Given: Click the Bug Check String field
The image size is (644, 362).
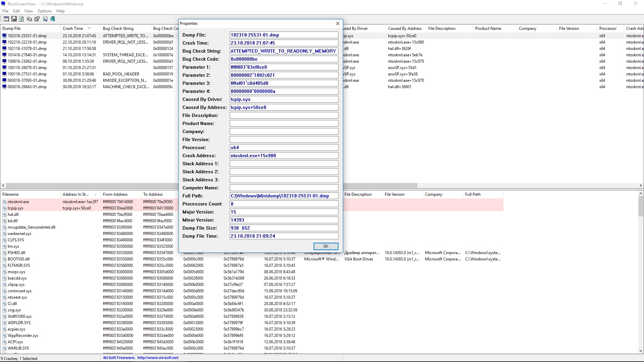Looking at the screenshot, I should click(284, 51).
